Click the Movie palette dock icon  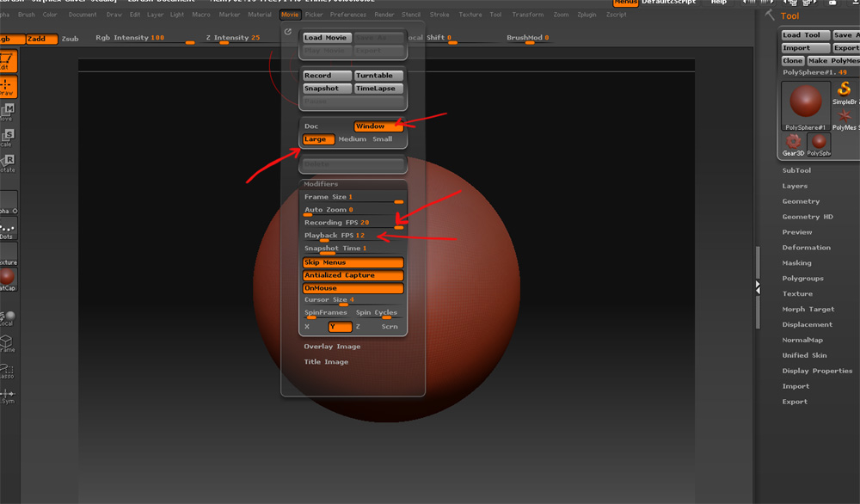(x=288, y=32)
